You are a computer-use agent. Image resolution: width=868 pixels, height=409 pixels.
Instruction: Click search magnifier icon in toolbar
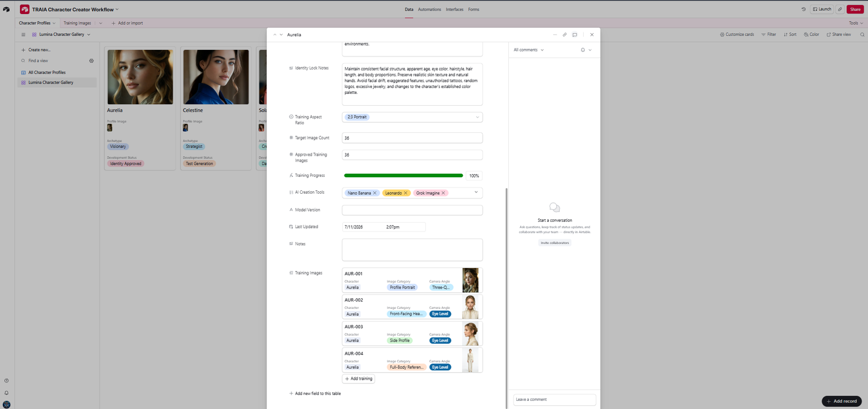pos(862,35)
